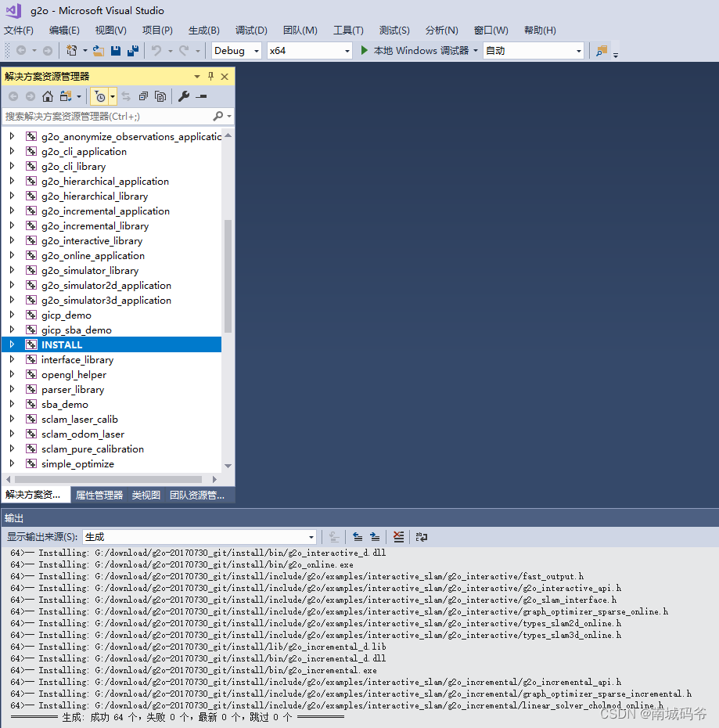The height and width of the screenshot is (728, 719).
Task: Click the tree scroll-down arrow
Action: pos(228,466)
